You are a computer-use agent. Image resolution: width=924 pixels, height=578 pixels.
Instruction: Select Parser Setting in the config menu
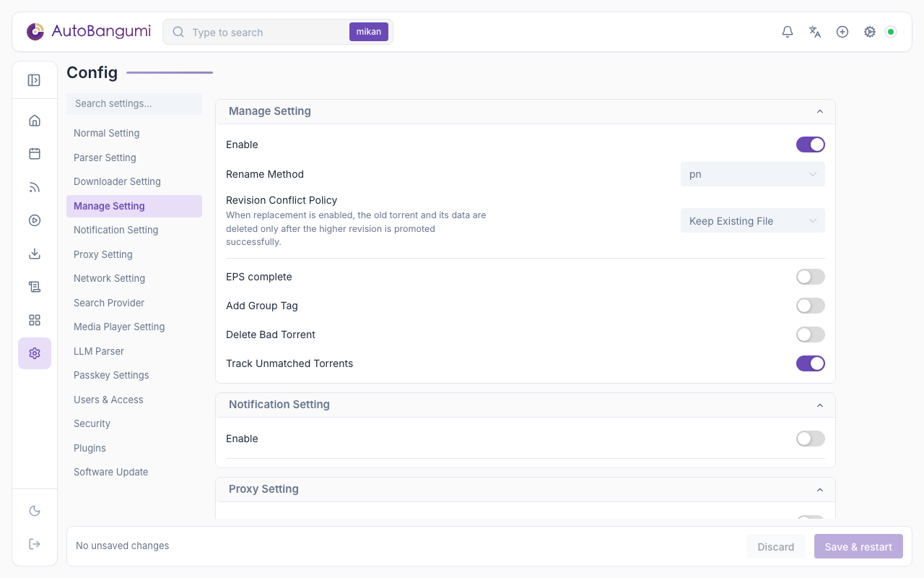tap(134, 158)
